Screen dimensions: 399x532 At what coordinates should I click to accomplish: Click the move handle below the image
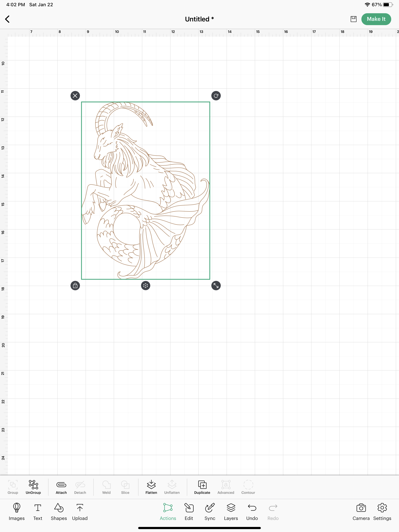[145, 285]
